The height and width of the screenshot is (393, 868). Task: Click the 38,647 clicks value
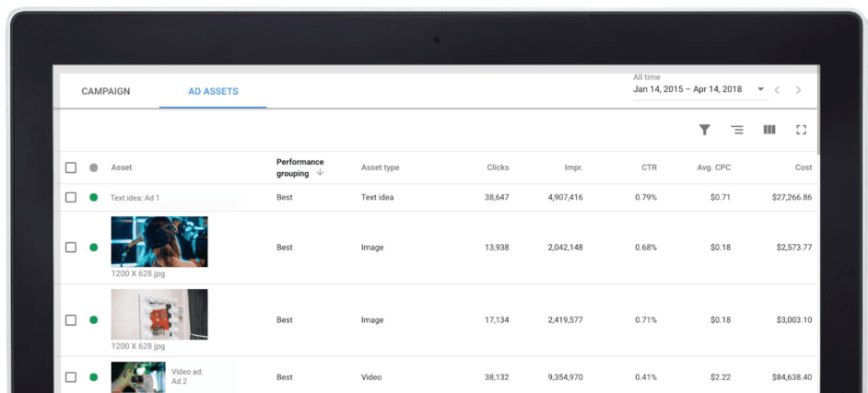tap(497, 197)
